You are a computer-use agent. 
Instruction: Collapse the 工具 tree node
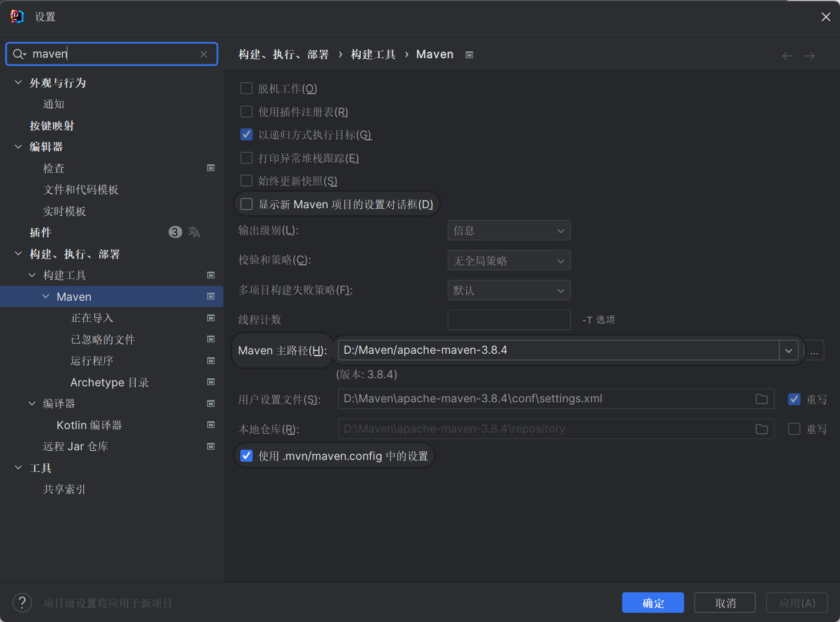(x=18, y=467)
